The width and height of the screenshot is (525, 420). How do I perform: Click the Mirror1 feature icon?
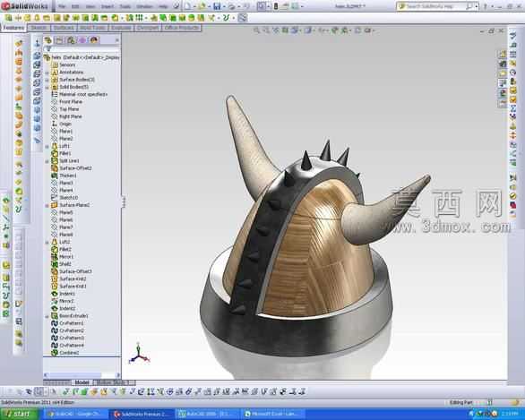(x=55, y=257)
